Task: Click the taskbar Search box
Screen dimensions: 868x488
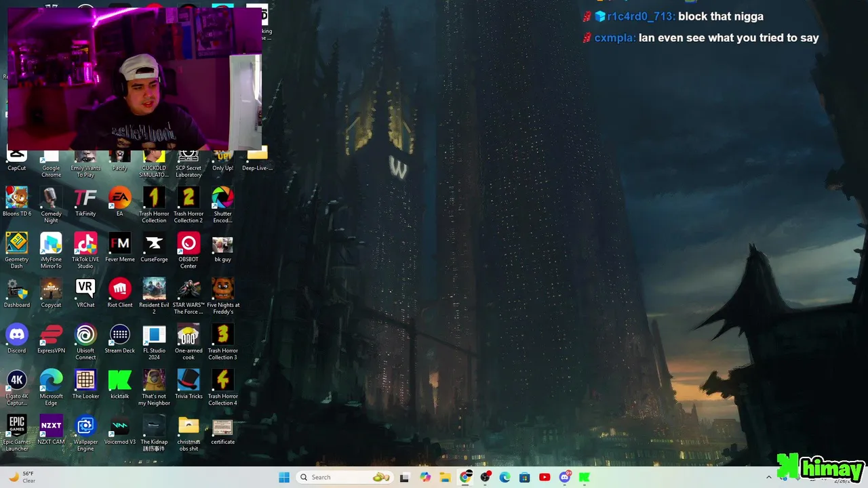Action: point(344,477)
